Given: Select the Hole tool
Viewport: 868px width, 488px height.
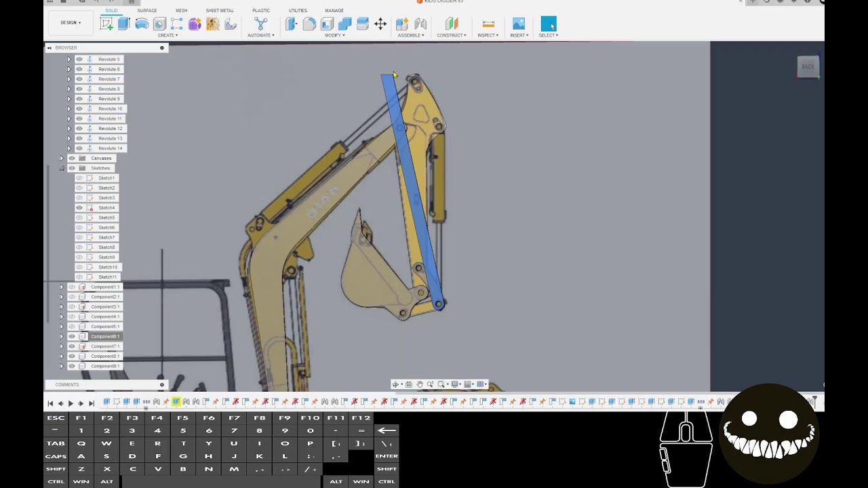Looking at the screenshot, I should (x=159, y=24).
